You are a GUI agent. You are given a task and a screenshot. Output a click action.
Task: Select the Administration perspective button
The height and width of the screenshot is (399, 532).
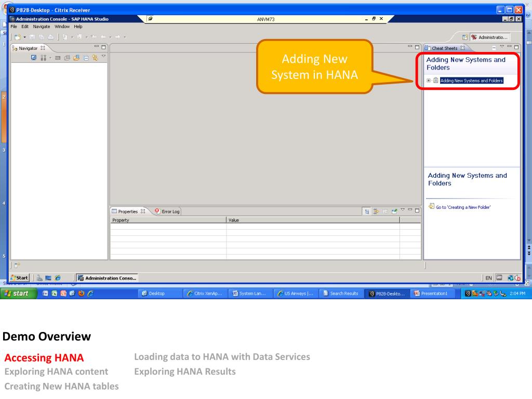[x=490, y=37]
